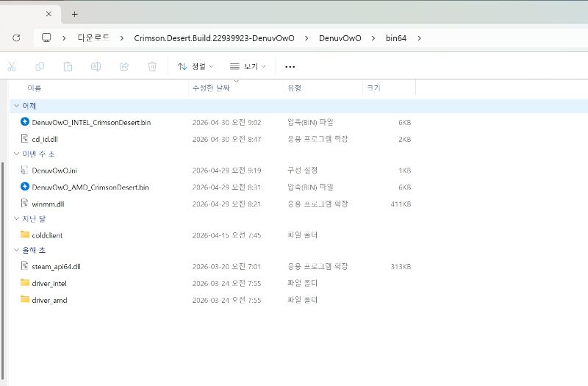Open the 보기 view dropdown
The image size is (588, 386).
tap(248, 67)
